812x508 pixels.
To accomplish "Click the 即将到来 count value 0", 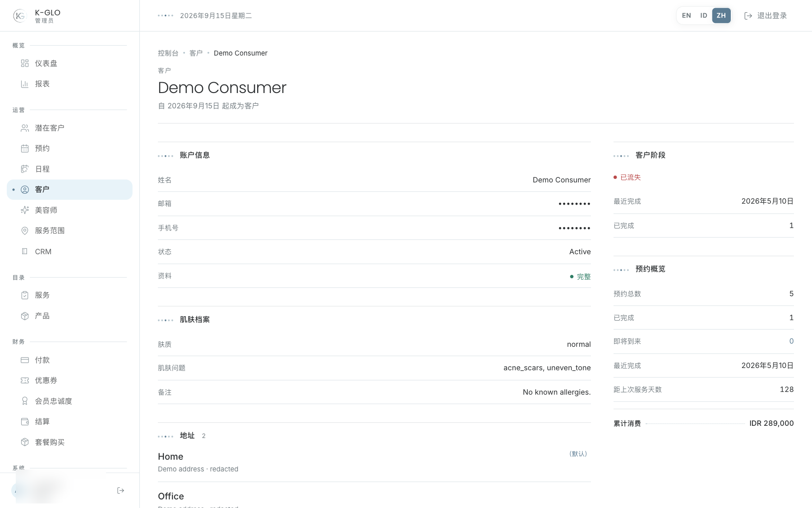I will 791,341.
